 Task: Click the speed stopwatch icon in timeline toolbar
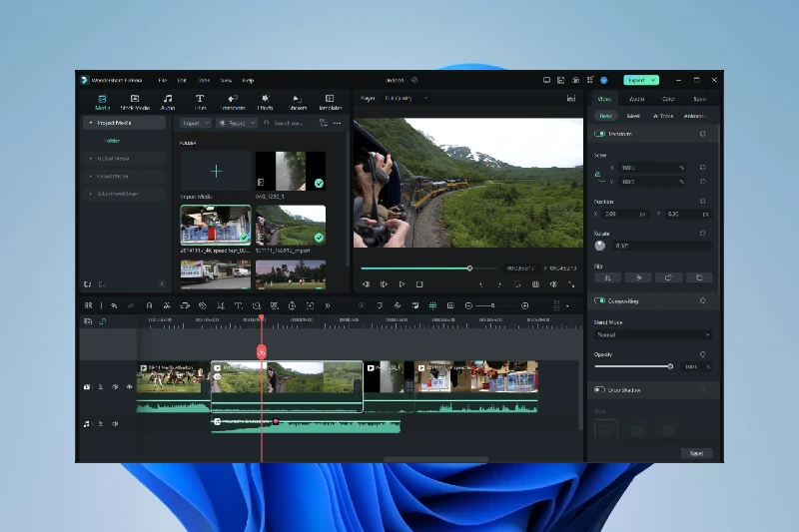tap(292, 305)
